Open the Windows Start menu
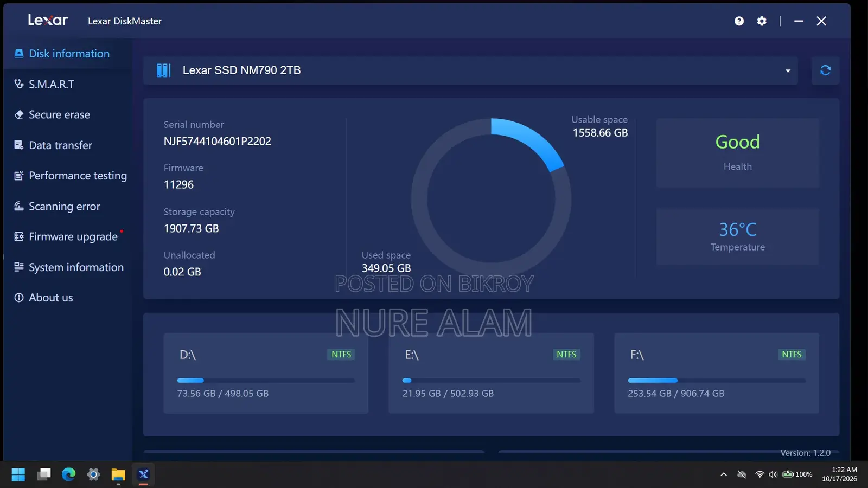Viewport: 868px width, 488px height. point(18,474)
